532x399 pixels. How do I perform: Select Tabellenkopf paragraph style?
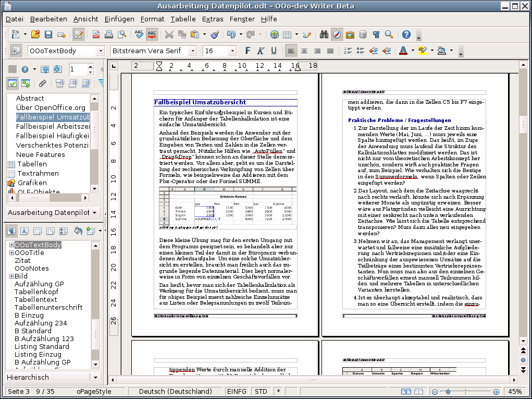click(x=36, y=292)
